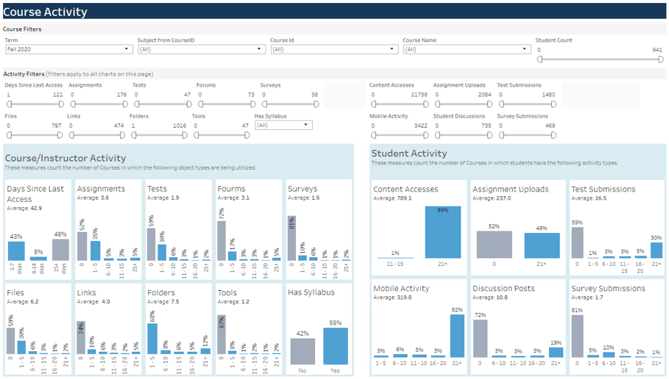
Task: Select the 1-7 days bar in Days Since Last Access
Action: (16, 251)
